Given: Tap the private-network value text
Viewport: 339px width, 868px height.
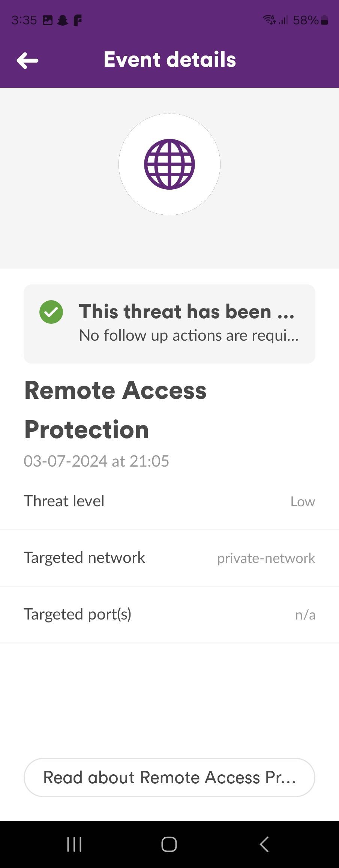Looking at the screenshot, I should pos(266,558).
